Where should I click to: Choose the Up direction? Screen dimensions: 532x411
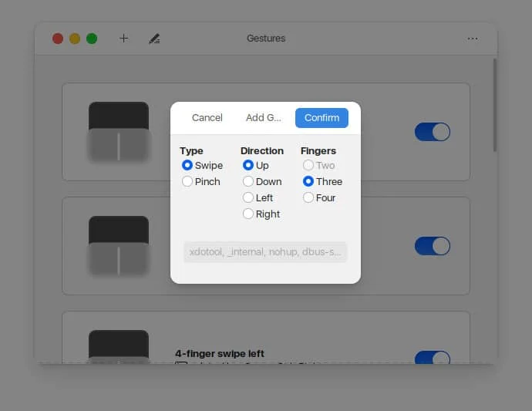coord(256,165)
